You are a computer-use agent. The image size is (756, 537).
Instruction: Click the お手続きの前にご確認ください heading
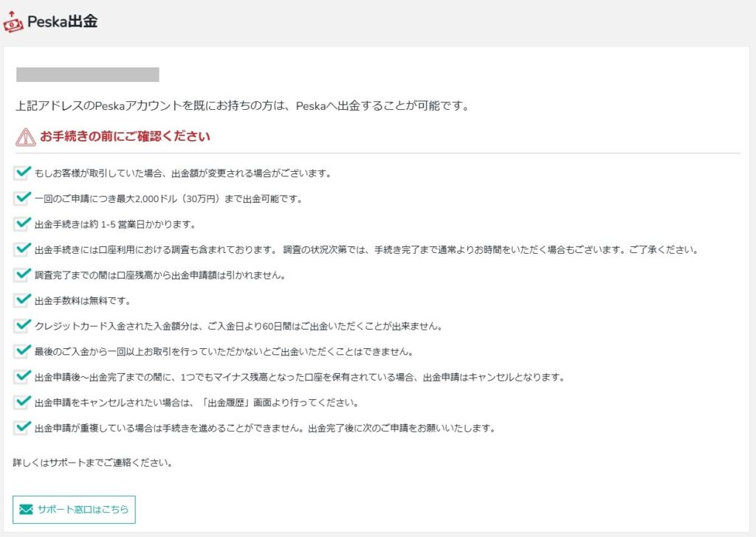pyautogui.click(x=125, y=136)
